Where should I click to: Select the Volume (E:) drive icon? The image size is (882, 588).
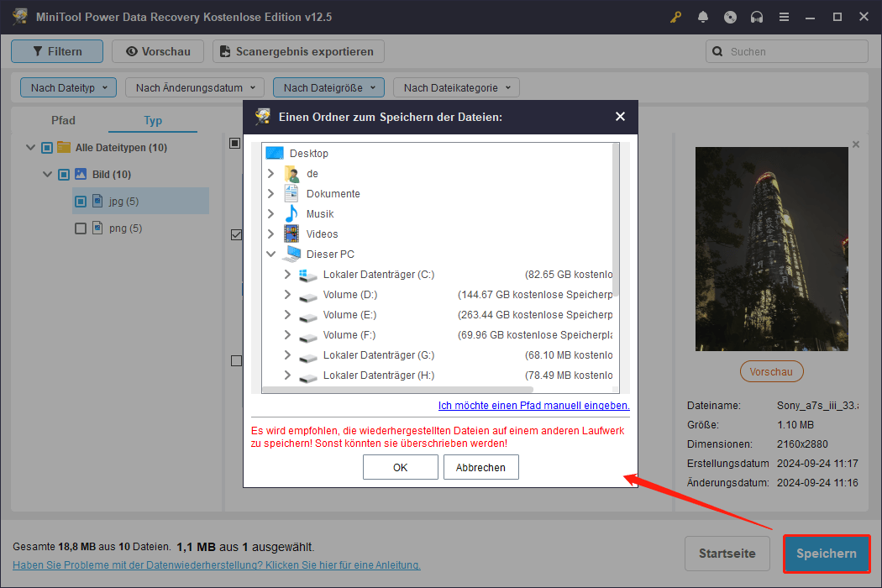(307, 316)
